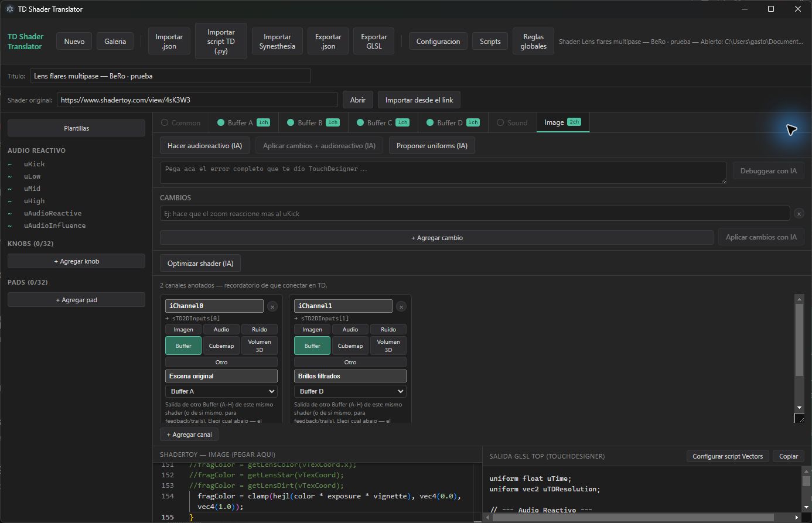Screen dimensions: 812x523
Task: Click the TD Shader Translator app icon in title bar
Action: click(9, 9)
